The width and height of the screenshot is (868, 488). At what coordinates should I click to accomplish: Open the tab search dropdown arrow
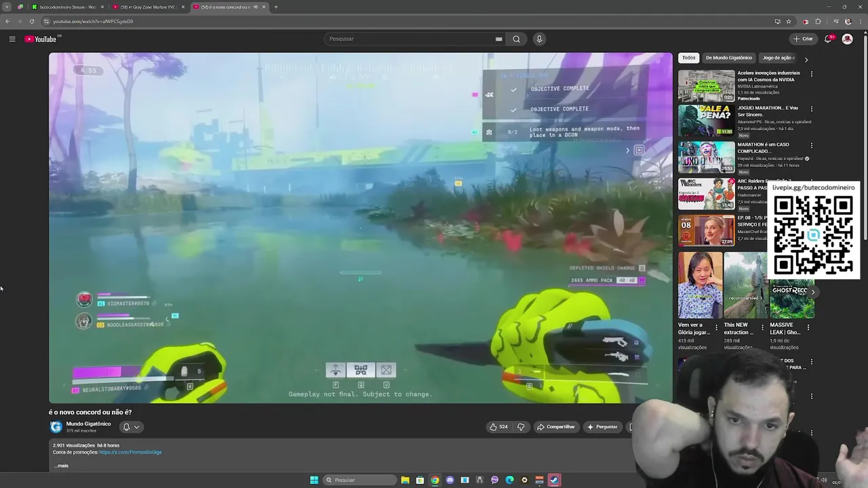[x=7, y=7]
